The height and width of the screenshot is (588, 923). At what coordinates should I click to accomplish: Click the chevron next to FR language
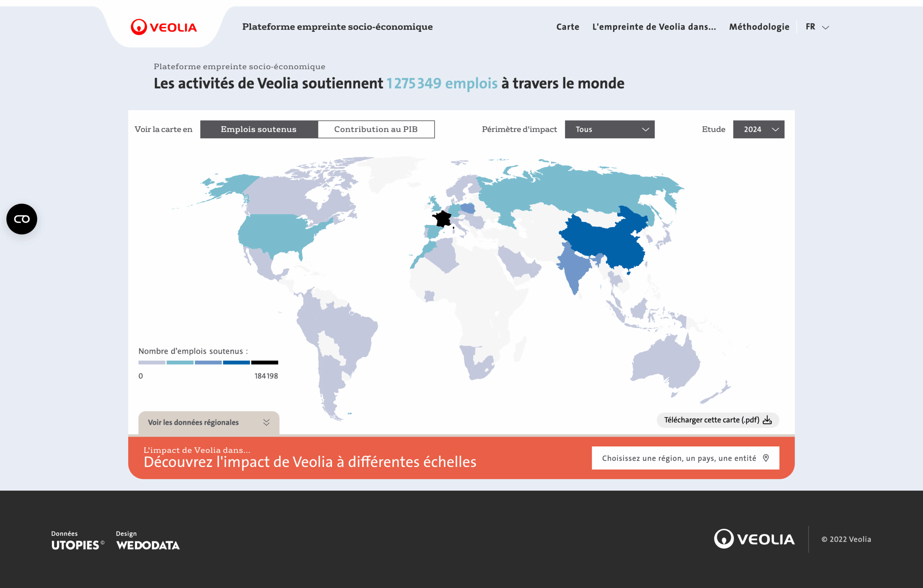tap(826, 28)
